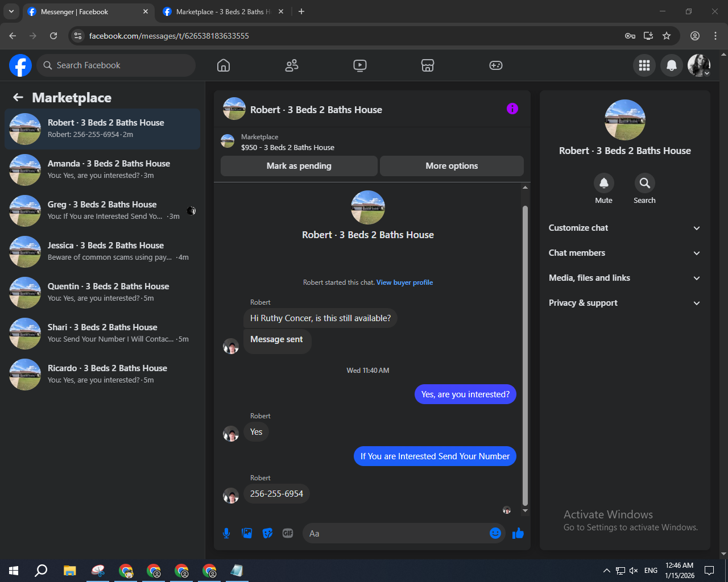728x582 pixels.
Task: Open the Gaming controller icon
Action: pos(496,65)
